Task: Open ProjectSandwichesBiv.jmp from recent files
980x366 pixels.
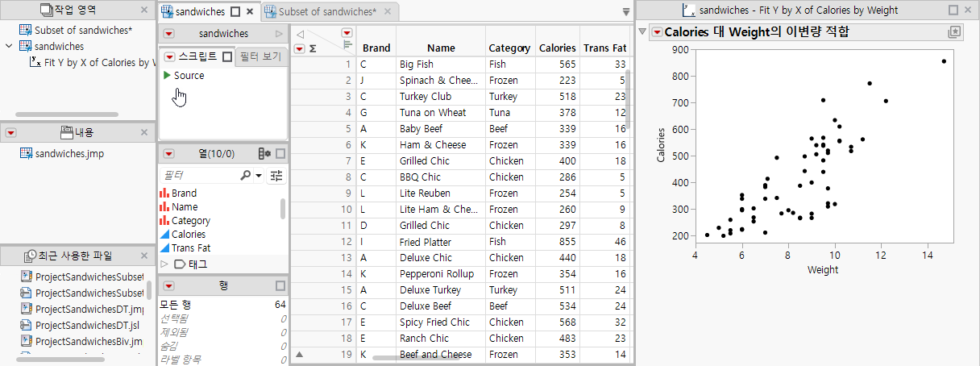Action: (x=89, y=342)
